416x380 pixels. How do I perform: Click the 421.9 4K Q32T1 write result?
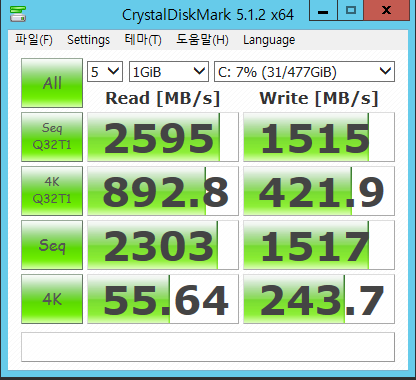[319, 191]
